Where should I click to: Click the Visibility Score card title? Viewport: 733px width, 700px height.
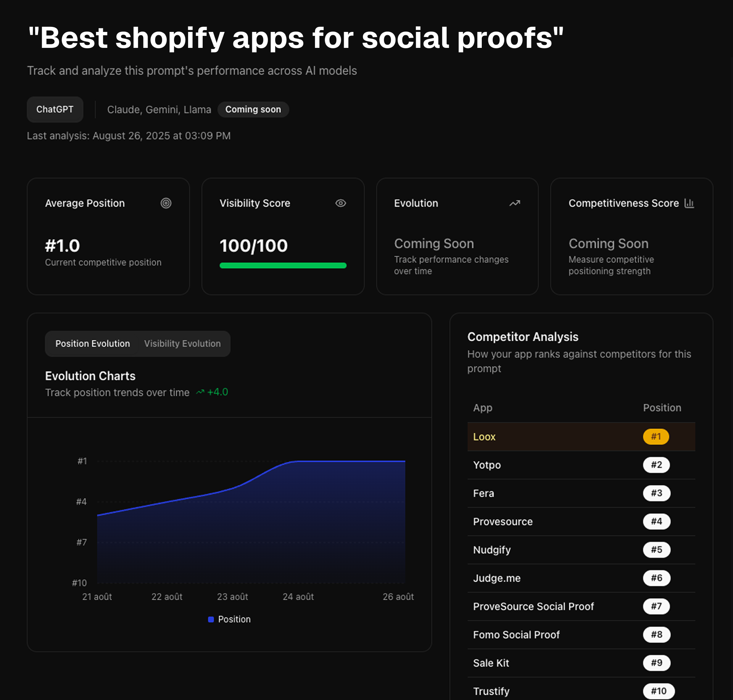pyautogui.click(x=255, y=203)
